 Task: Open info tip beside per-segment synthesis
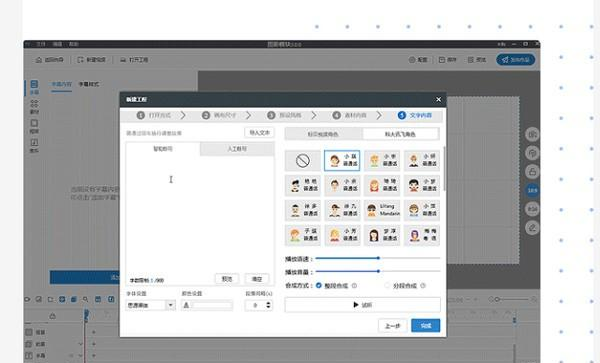pos(423,285)
